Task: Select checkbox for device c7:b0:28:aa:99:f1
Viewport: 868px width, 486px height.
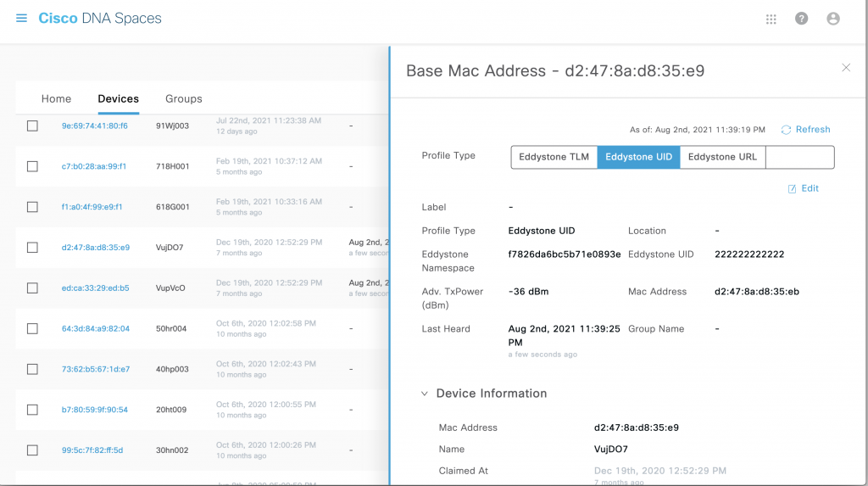Action: pos(32,166)
